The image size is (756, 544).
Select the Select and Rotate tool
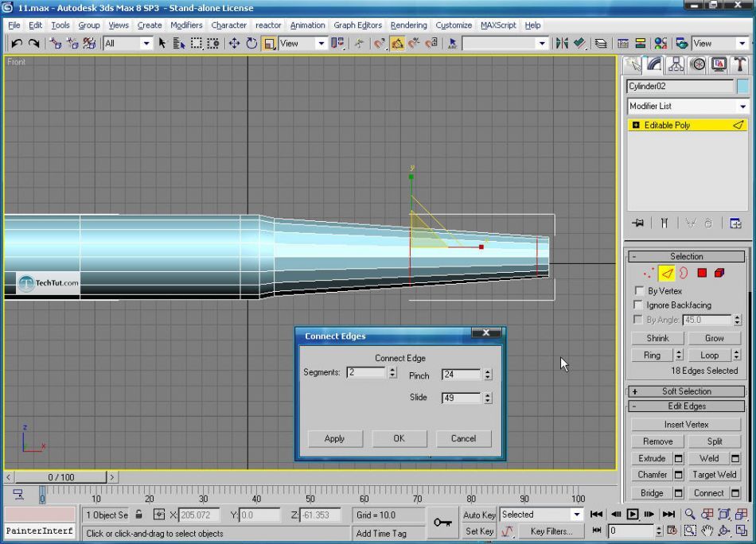coord(251,44)
